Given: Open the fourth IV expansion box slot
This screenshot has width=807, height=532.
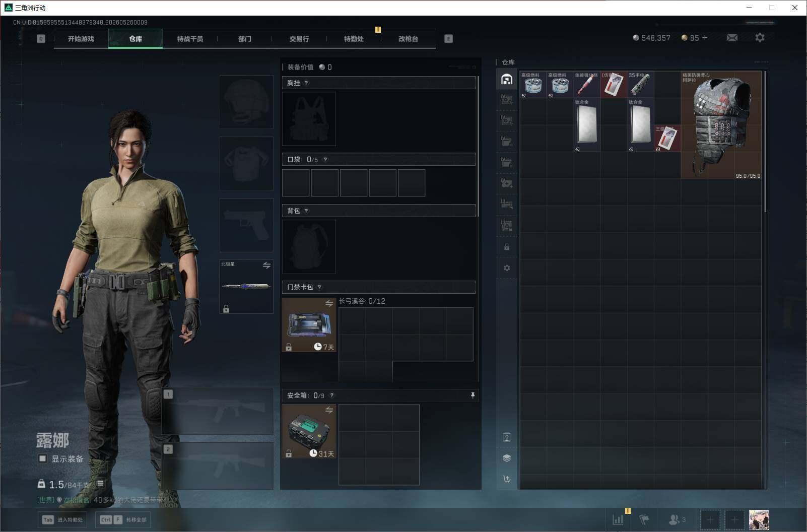Looking at the screenshot, I should pyautogui.click(x=507, y=162).
